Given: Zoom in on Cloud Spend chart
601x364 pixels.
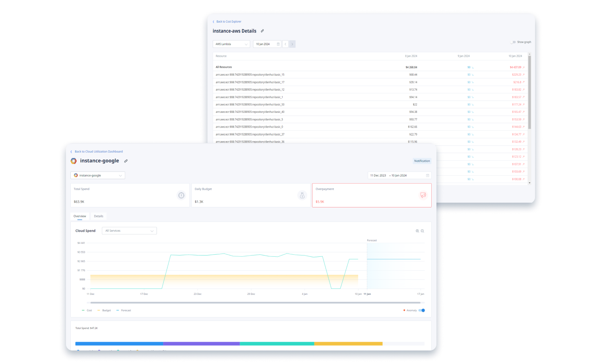Looking at the screenshot, I should point(417,231).
